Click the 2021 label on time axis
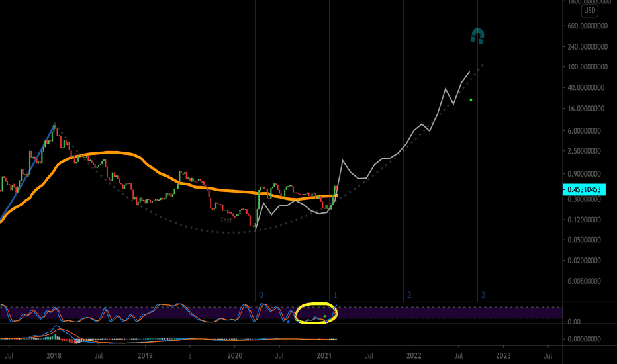The height and width of the screenshot is (364, 617). 324,356
